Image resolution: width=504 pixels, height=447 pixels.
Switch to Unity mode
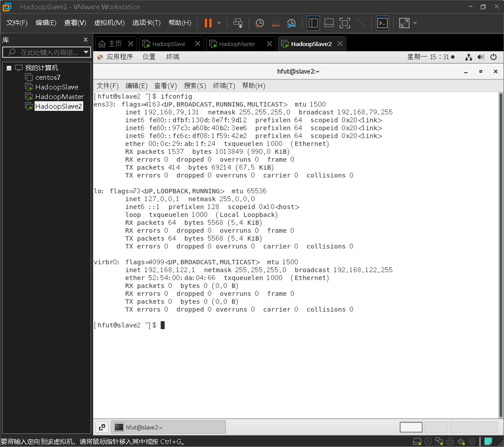point(361,23)
